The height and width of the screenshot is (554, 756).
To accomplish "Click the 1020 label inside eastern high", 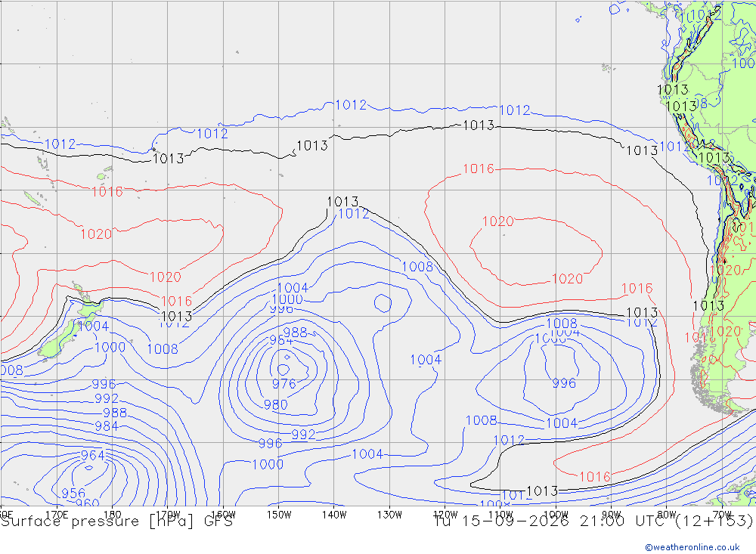I will (498, 221).
